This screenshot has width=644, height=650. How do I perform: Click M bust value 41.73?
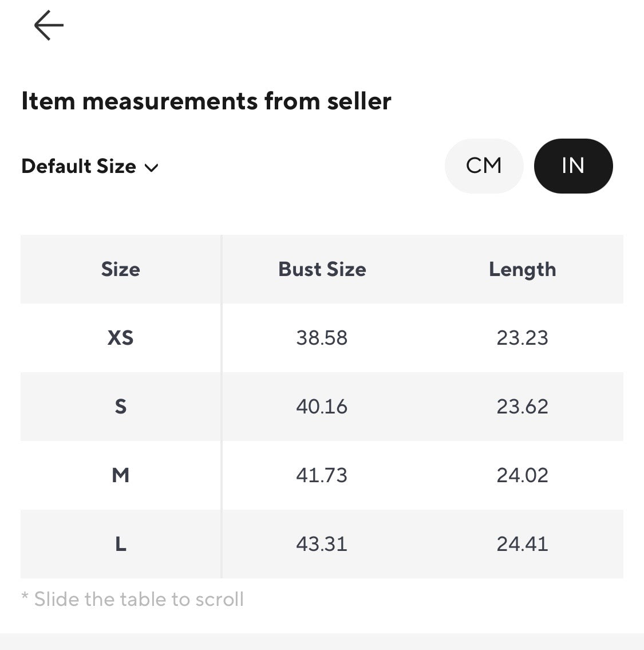[x=322, y=475]
